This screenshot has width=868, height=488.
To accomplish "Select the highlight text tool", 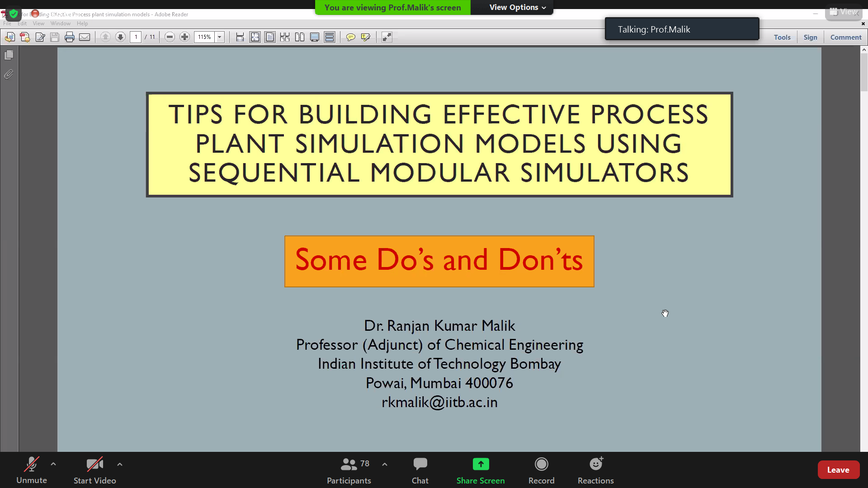I will [365, 37].
